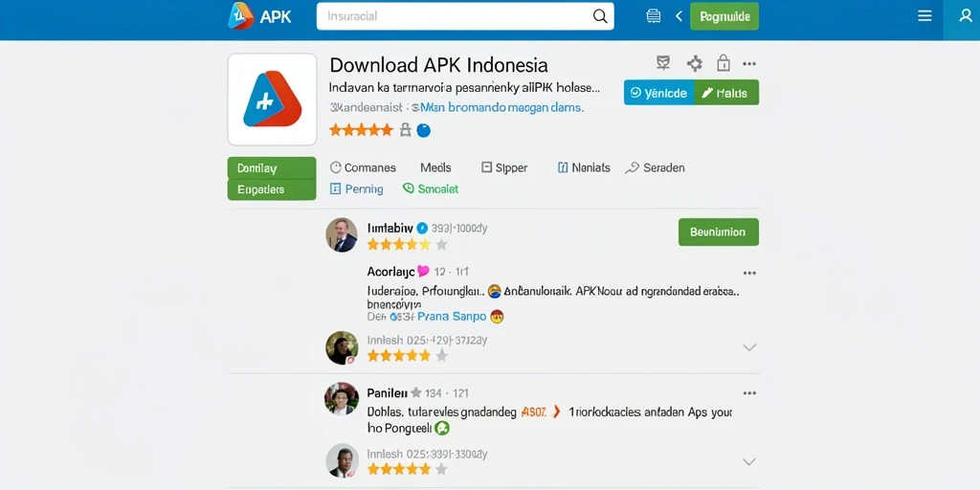980x490 pixels.
Task: Open lumlabiw's profile avatar
Action: pyautogui.click(x=342, y=235)
